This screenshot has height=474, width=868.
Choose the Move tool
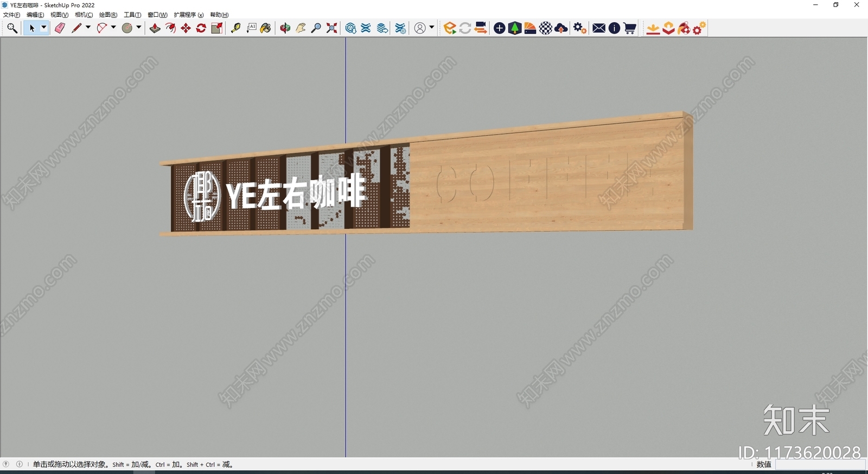coord(186,28)
